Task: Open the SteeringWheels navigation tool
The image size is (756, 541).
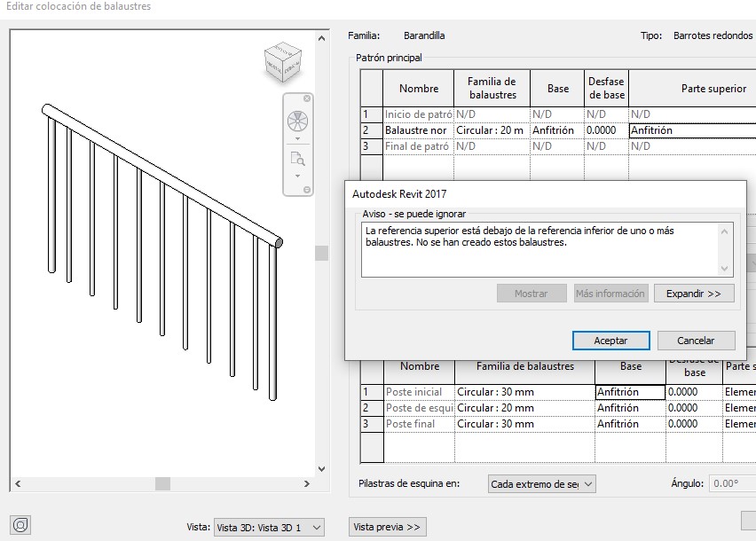Action: coord(297,122)
